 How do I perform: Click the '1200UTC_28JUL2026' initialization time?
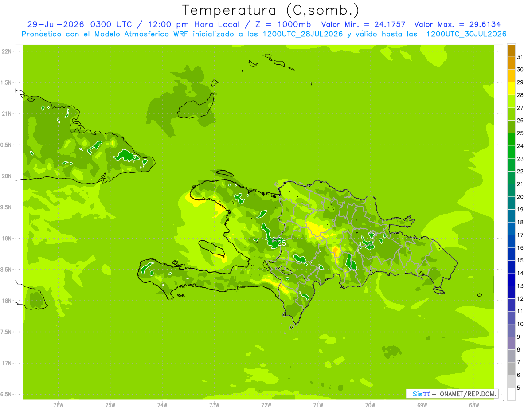pos(303,34)
